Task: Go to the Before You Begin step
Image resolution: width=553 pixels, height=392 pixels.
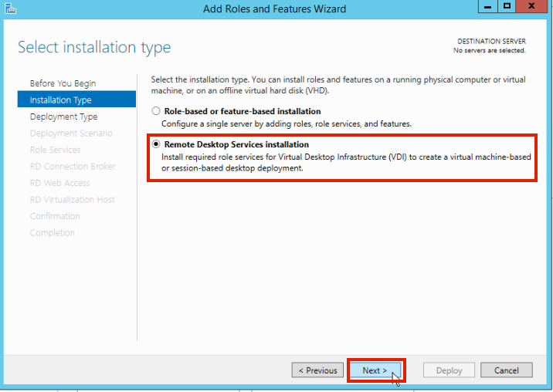Action: [63, 83]
